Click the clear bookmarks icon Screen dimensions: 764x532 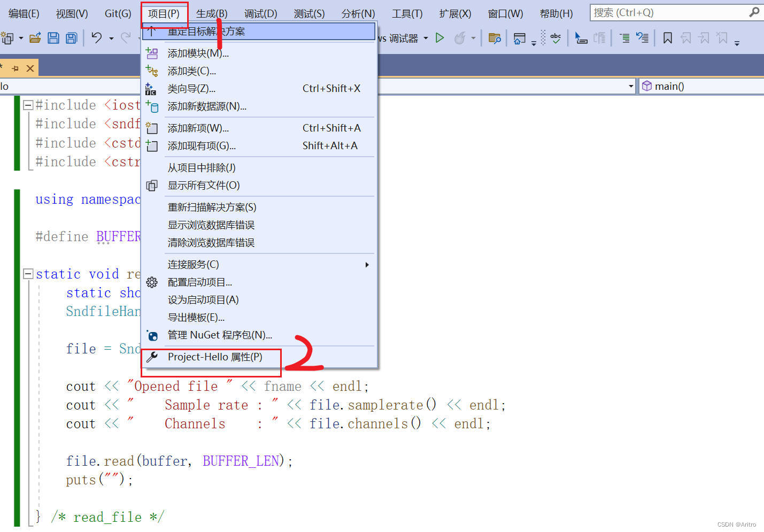pos(722,38)
